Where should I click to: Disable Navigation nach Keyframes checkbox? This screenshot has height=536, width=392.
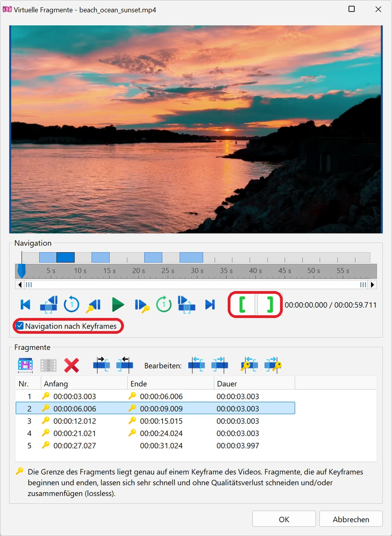pyautogui.click(x=20, y=326)
